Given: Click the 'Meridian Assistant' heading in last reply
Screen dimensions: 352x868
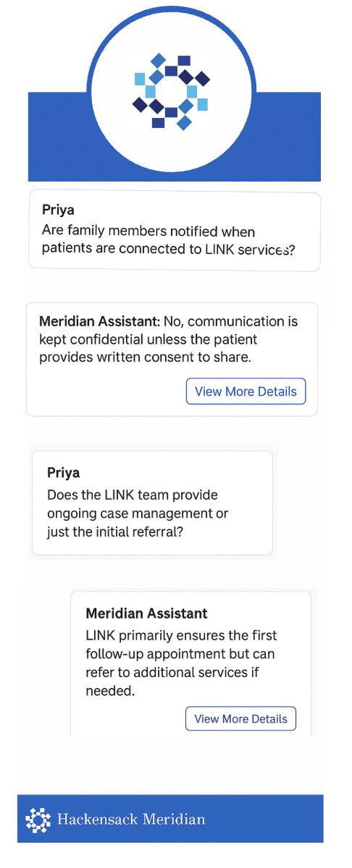Looking at the screenshot, I should (146, 613).
